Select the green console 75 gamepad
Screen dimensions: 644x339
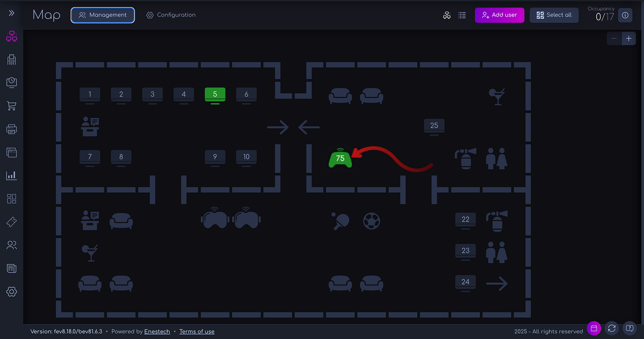pyautogui.click(x=340, y=158)
